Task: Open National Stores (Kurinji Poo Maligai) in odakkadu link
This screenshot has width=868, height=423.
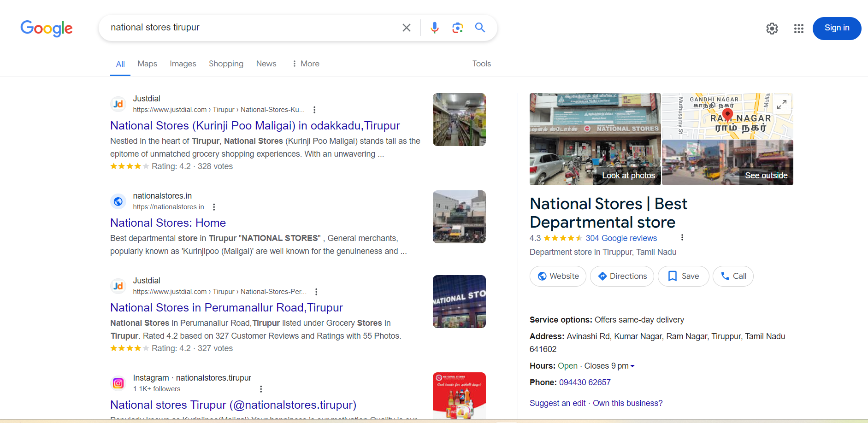Action: [255, 125]
